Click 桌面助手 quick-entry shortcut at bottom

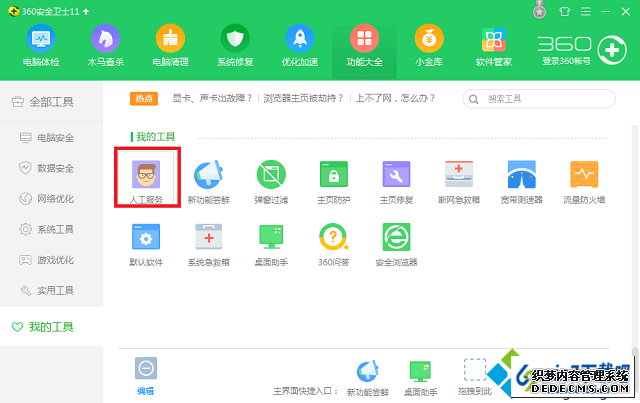[420, 379]
